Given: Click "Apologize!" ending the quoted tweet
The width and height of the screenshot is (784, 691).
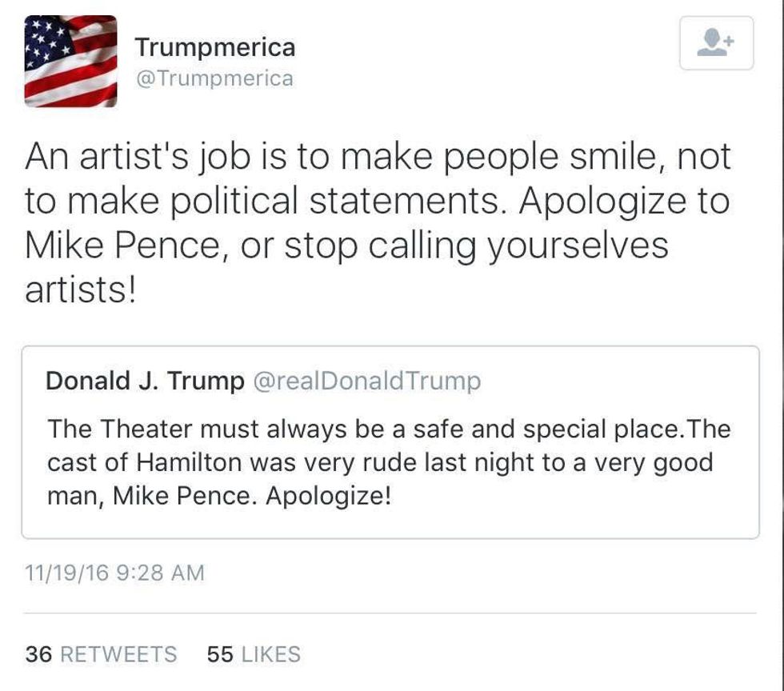Looking at the screenshot, I should click(328, 497).
